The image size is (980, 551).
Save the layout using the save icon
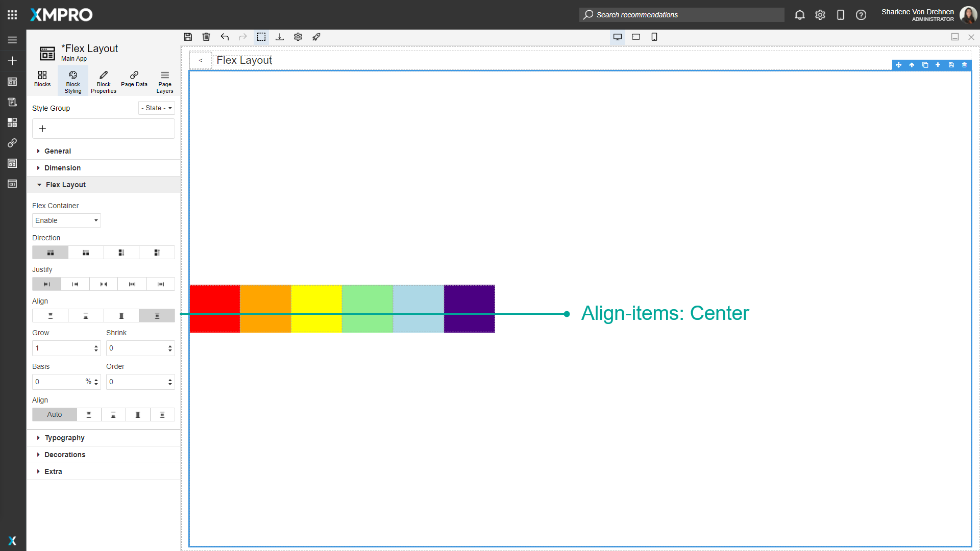(x=188, y=37)
